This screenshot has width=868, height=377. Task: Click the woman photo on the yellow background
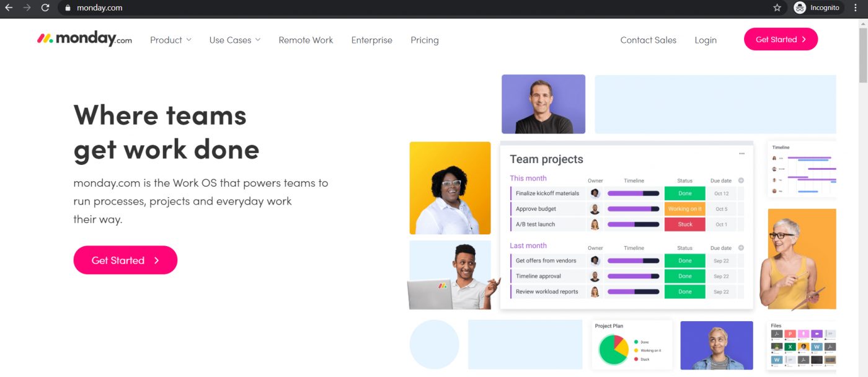[450, 188]
